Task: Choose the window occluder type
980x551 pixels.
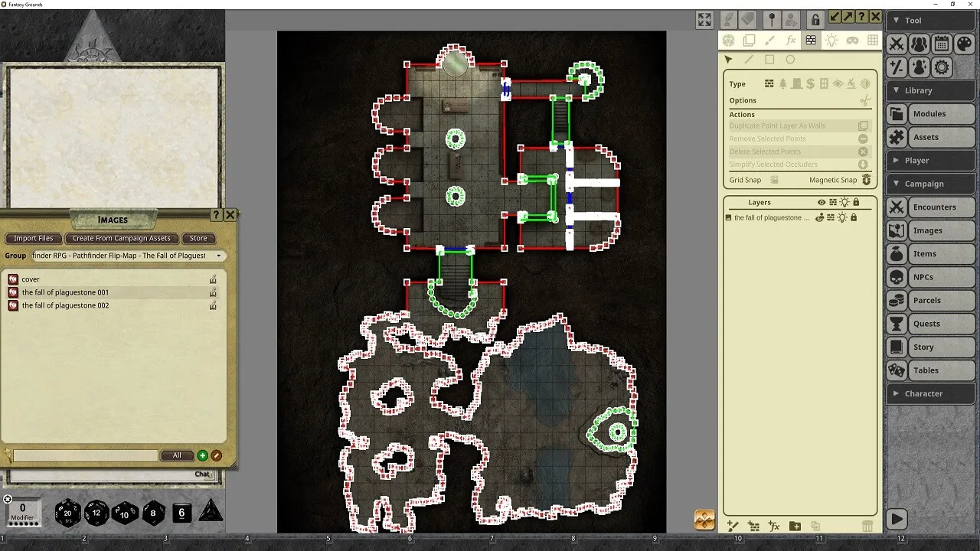Action: tap(824, 84)
